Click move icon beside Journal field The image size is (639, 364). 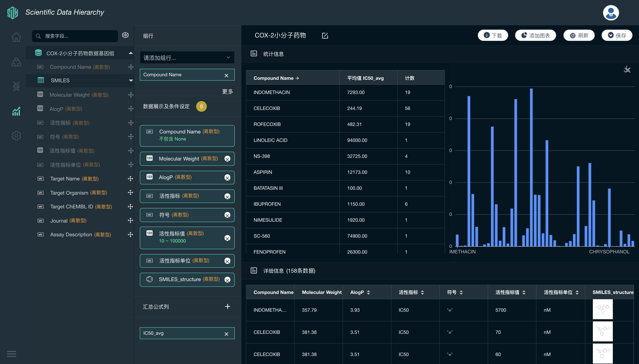(x=130, y=221)
